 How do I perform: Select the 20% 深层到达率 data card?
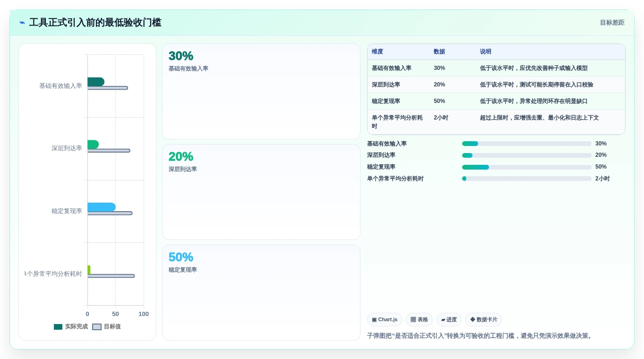tap(261, 192)
